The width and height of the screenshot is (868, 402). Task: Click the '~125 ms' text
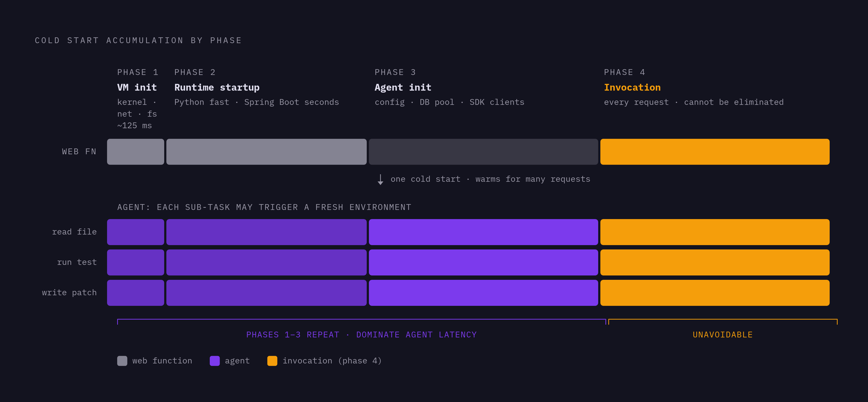135,126
